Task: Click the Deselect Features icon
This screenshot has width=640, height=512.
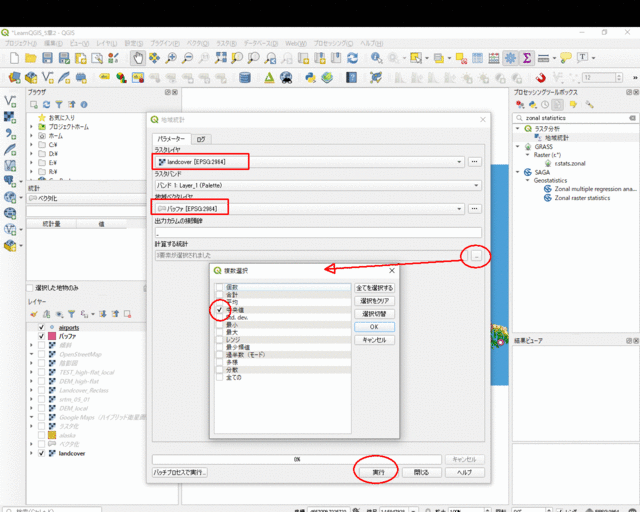Action: [x=461, y=58]
